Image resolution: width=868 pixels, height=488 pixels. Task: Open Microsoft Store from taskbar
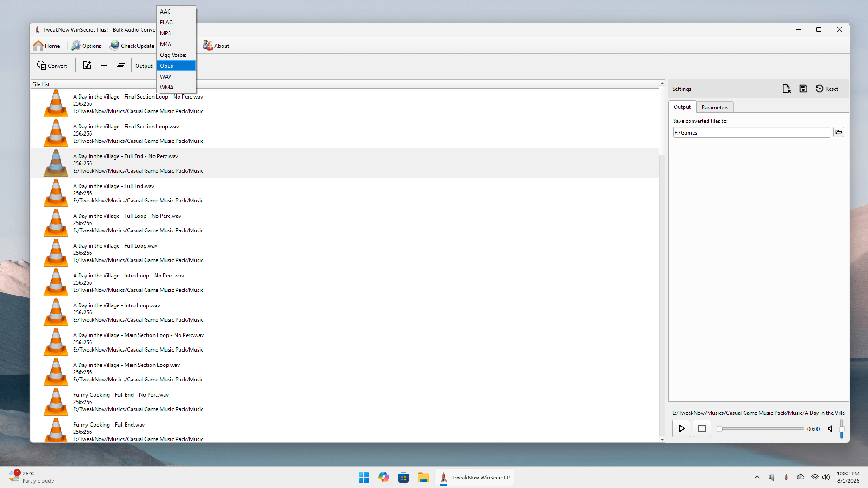click(x=404, y=478)
